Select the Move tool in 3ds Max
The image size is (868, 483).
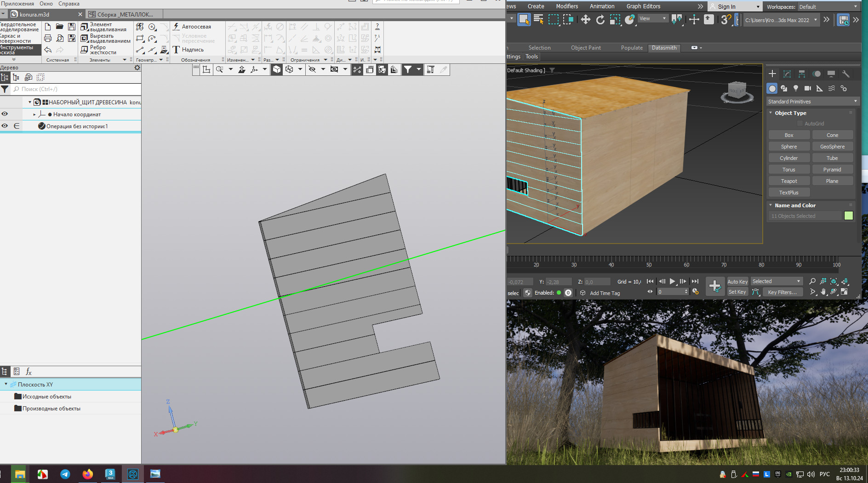coord(585,19)
